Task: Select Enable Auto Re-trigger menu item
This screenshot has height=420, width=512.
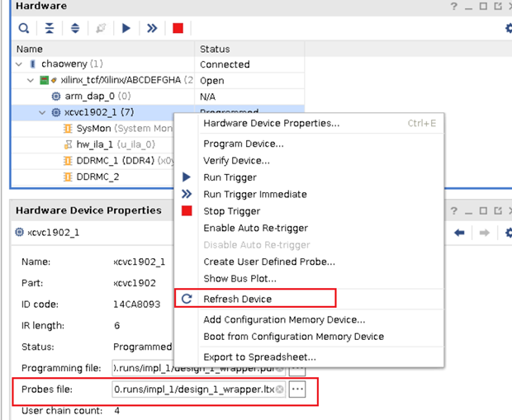Action: pos(255,228)
